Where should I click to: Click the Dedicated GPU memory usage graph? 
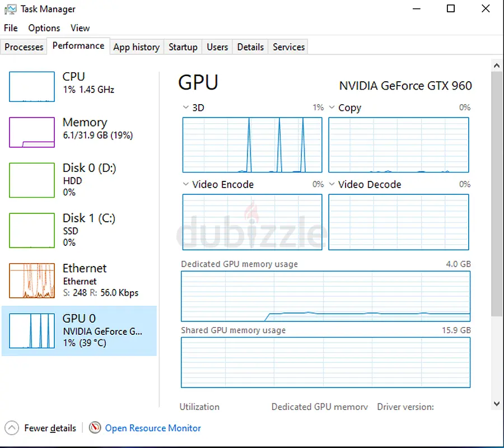(x=325, y=296)
